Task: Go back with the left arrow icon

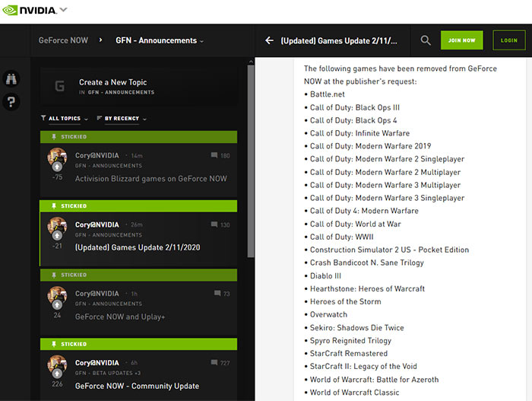Action: tap(269, 40)
